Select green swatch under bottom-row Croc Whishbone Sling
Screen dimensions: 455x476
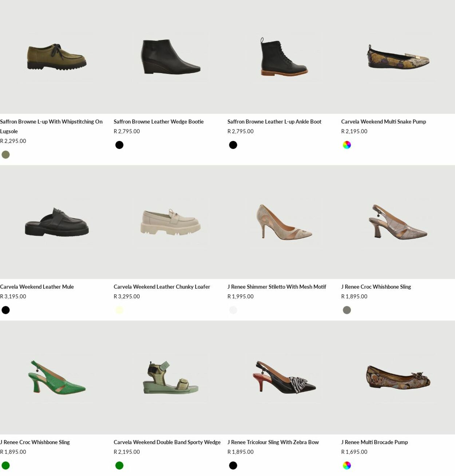tap(5, 465)
